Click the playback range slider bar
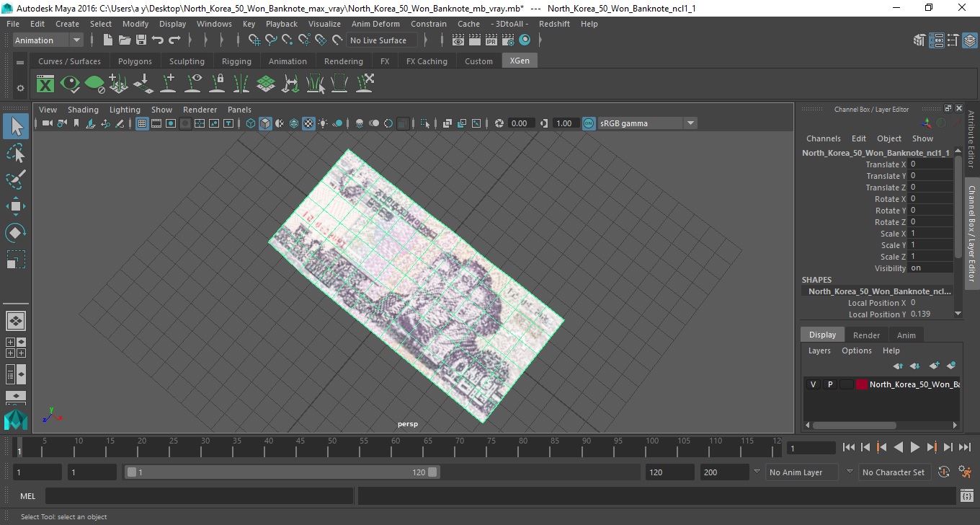980x525 pixels. point(282,472)
